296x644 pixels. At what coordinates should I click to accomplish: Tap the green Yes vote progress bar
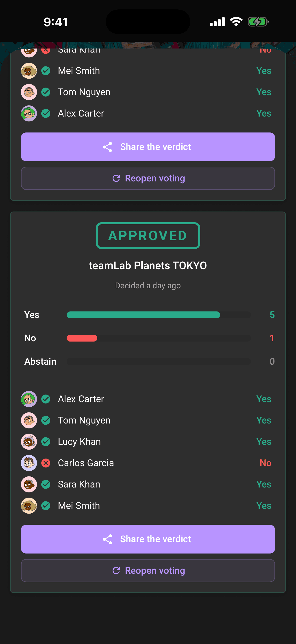143,315
